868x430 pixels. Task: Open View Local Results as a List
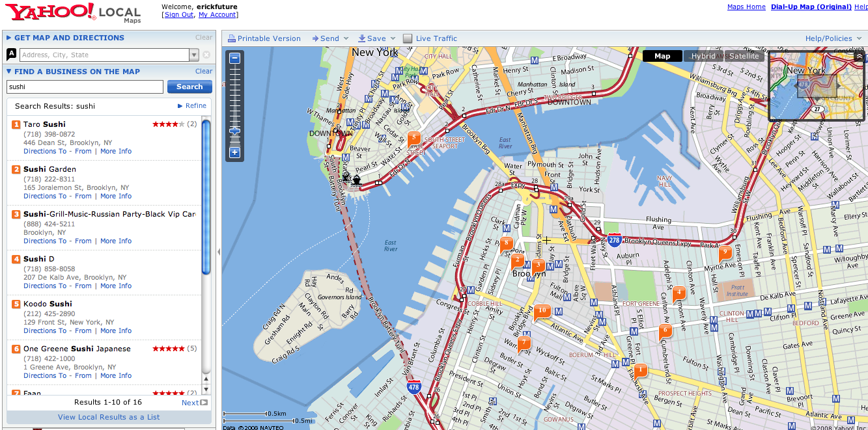[x=109, y=417]
